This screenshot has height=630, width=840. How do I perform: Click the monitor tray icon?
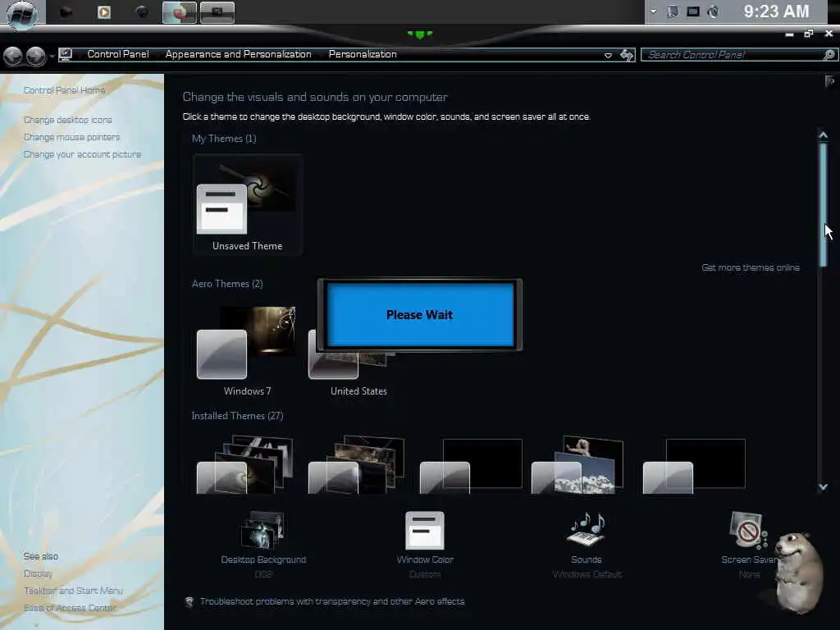(x=693, y=11)
